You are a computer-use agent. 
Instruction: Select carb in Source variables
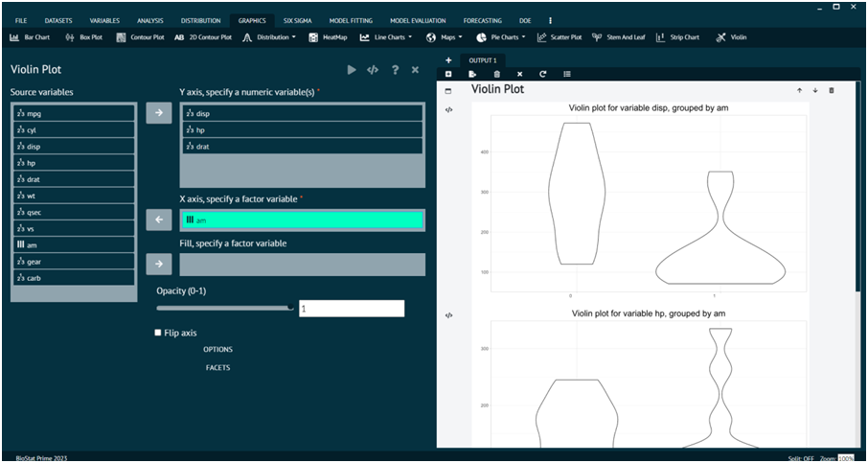pyautogui.click(x=74, y=278)
